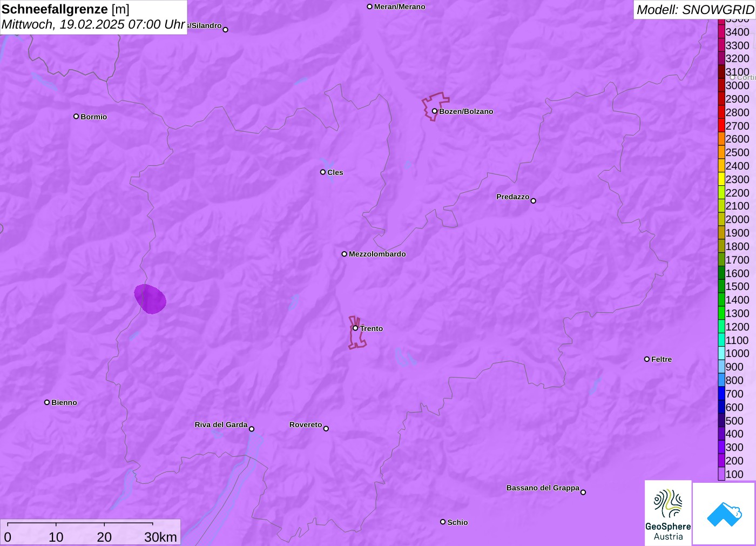
Task: Click the 700 m blue legend swatch
Action: coord(721,394)
